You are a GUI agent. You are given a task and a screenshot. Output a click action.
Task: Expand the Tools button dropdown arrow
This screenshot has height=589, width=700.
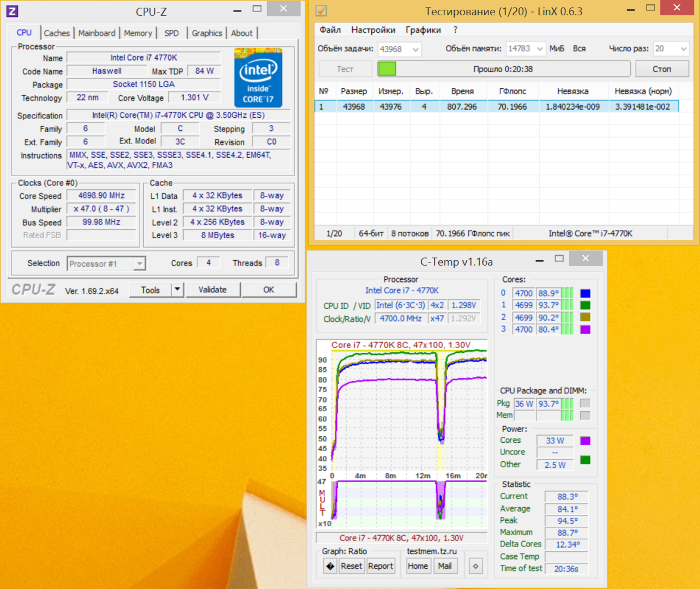coord(177,290)
